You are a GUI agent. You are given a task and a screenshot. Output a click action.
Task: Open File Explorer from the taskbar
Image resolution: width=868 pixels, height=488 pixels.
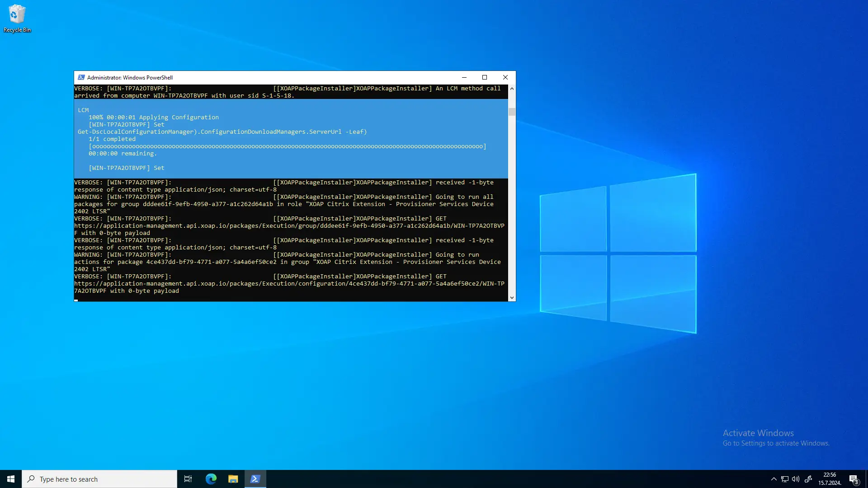pos(233,479)
